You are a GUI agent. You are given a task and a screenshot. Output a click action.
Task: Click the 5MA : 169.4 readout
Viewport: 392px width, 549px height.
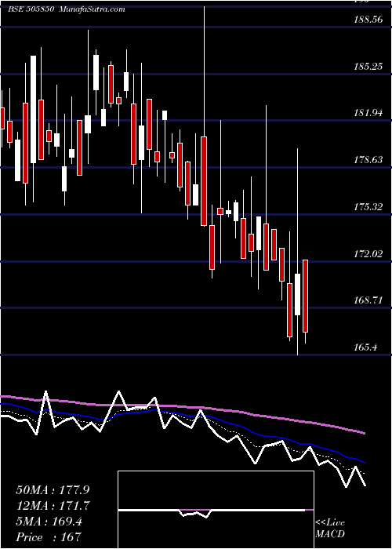coord(49,522)
